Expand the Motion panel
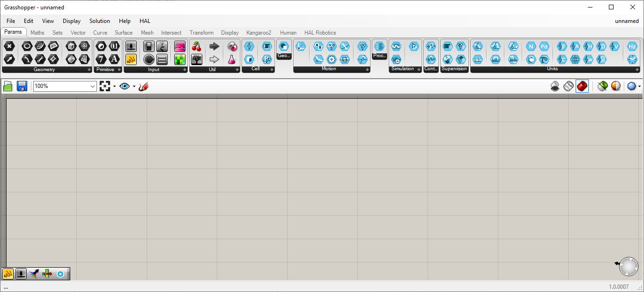Screen dimensions: 644x292 [x=367, y=70]
